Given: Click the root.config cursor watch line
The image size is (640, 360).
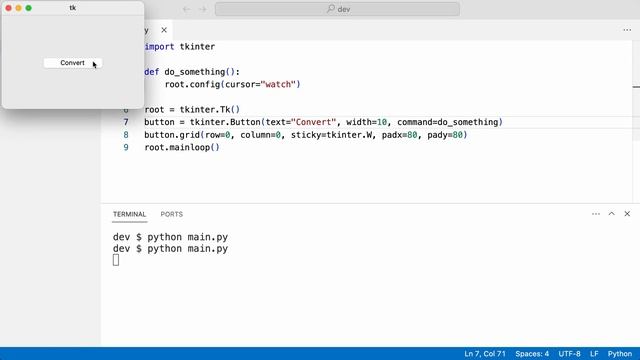Looking at the screenshot, I should (232, 84).
